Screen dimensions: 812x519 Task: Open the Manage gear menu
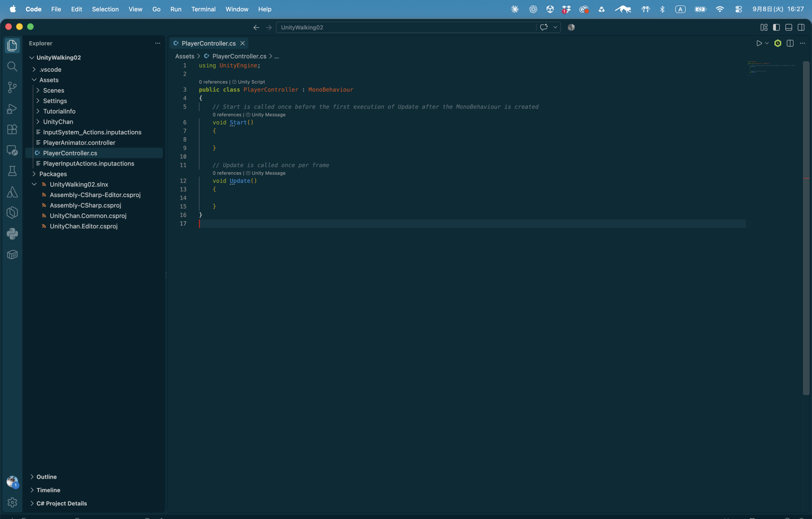(x=12, y=502)
